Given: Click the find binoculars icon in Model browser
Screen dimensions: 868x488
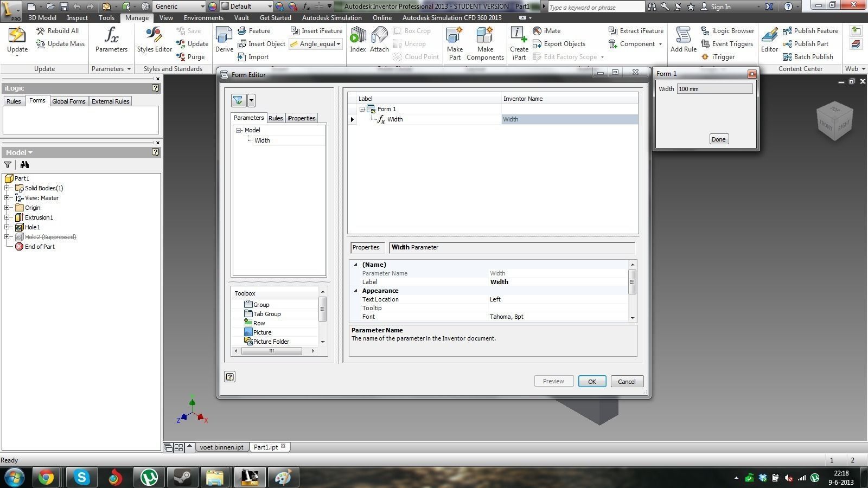Looking at the screenshot, I should tap(24, 165).
